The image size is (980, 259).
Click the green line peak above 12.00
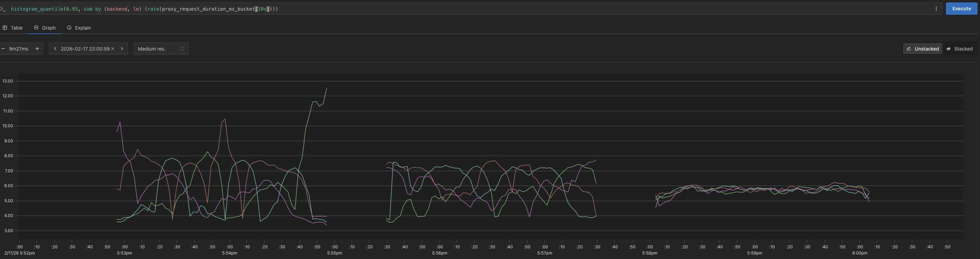[326, 88]
